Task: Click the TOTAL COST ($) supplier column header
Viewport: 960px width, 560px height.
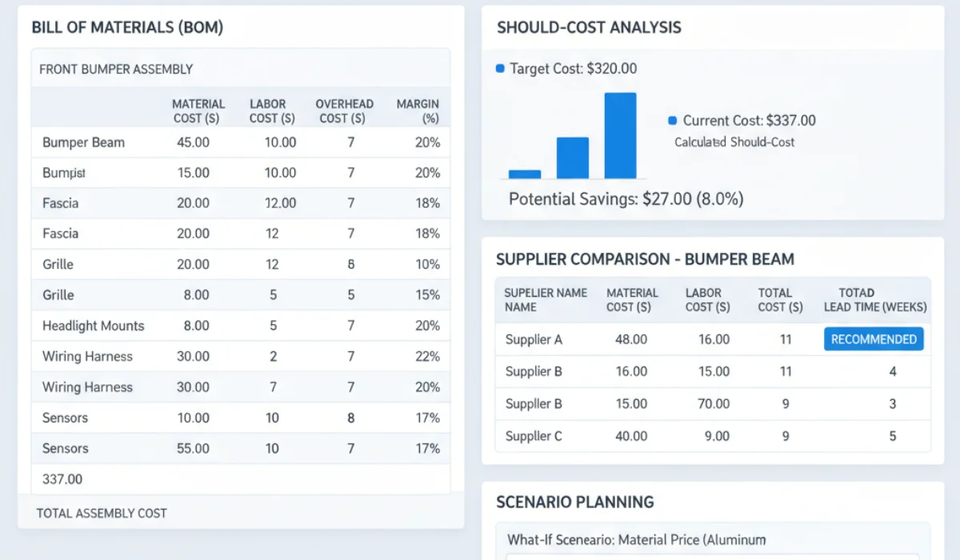Action: (781, 300)
